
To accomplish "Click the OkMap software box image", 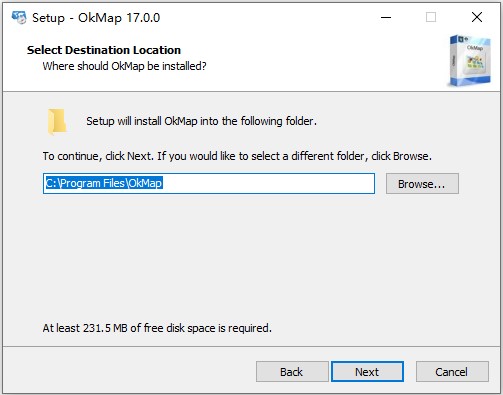I will click(x=469, y=60).
